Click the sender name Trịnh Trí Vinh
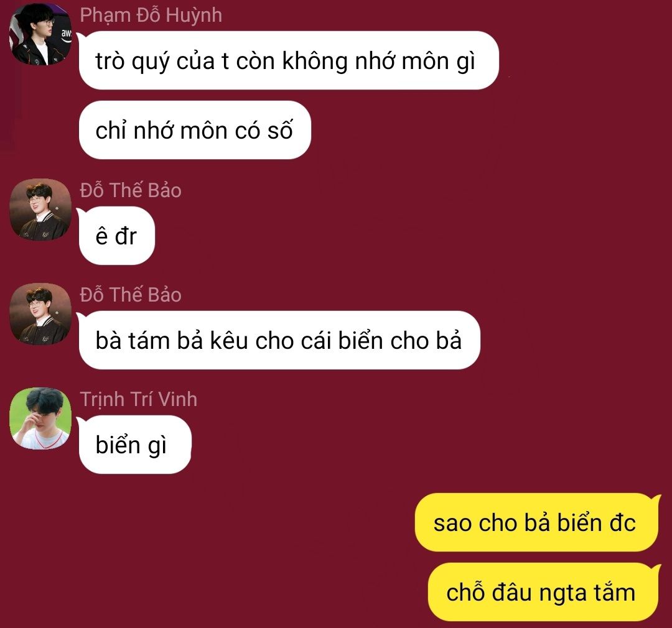672x628 pixels. (138, 399)
